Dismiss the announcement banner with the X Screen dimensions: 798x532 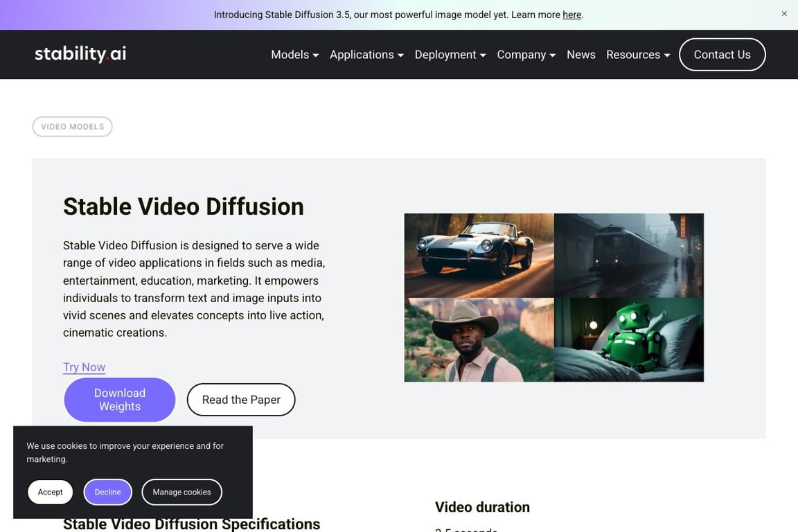coord(783,14)
